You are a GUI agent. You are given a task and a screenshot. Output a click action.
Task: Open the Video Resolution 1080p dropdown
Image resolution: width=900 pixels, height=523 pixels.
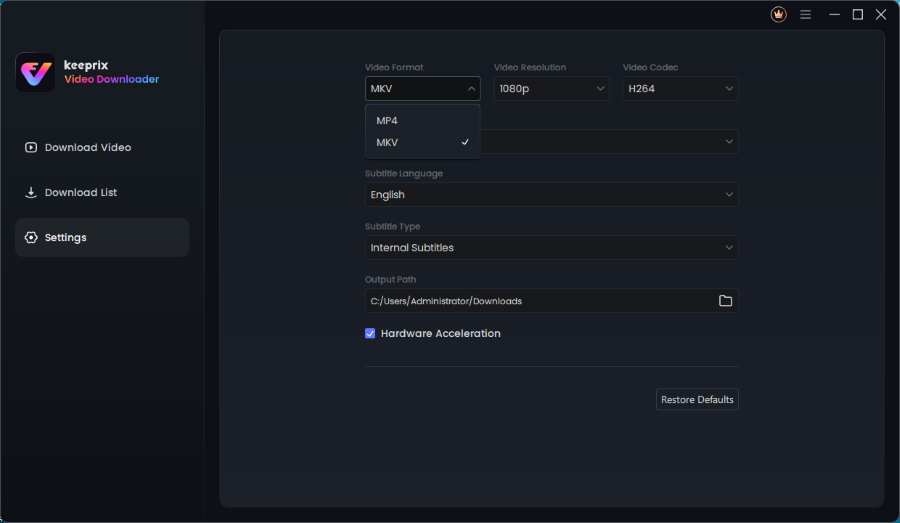click(x=551, y=89)
